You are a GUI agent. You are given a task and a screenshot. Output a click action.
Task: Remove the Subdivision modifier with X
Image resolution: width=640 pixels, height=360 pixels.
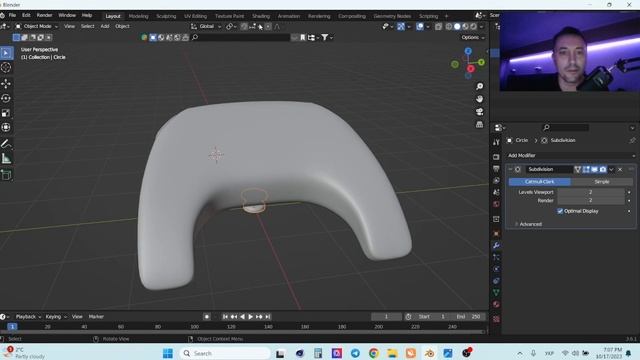coord(620,169)
